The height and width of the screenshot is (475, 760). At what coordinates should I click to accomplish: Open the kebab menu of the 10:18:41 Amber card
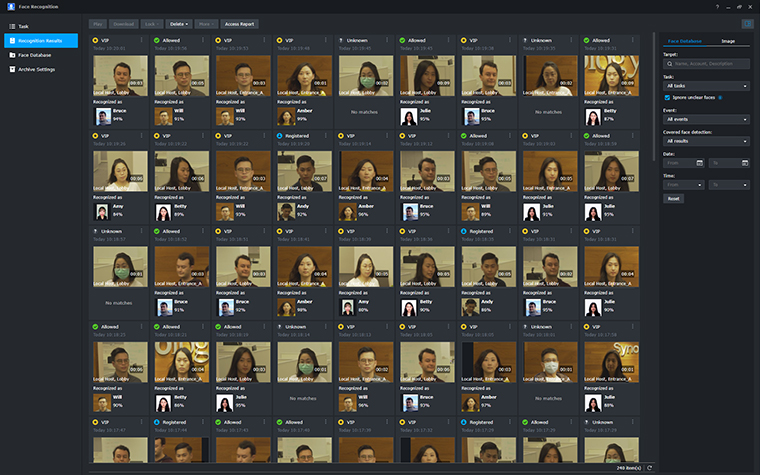(326, 231)
